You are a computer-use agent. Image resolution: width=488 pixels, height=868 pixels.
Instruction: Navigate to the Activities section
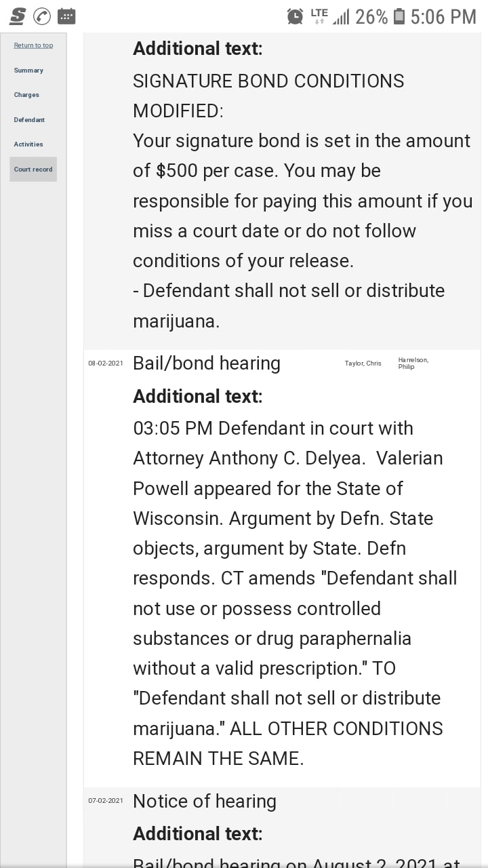click(28, 144)
